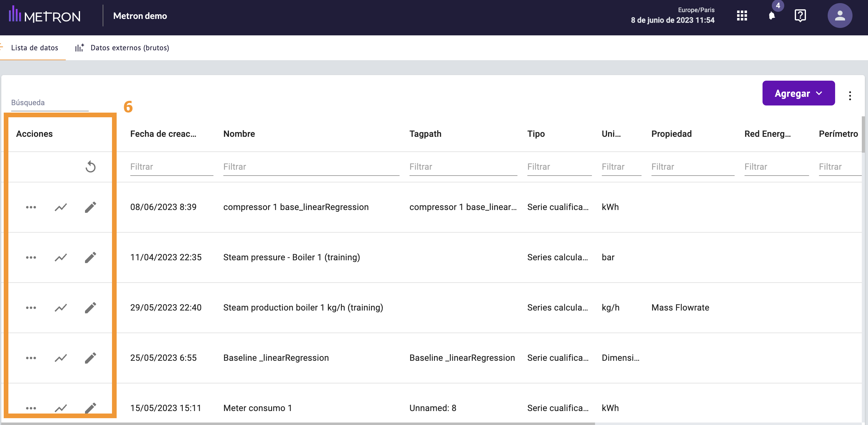The image size is (868, 425).
Task: Focus the Búsqueda search field
Action: [x=50, y=103]
